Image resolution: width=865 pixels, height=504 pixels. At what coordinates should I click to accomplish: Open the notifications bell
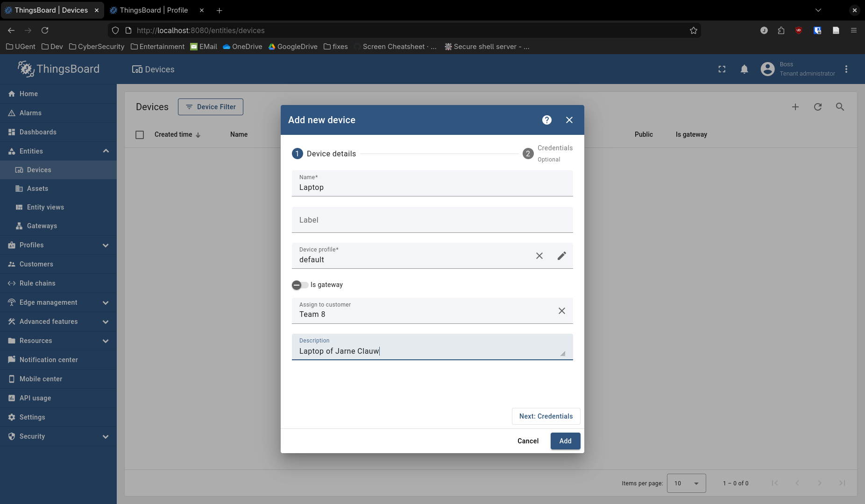[x=744, y=69]
